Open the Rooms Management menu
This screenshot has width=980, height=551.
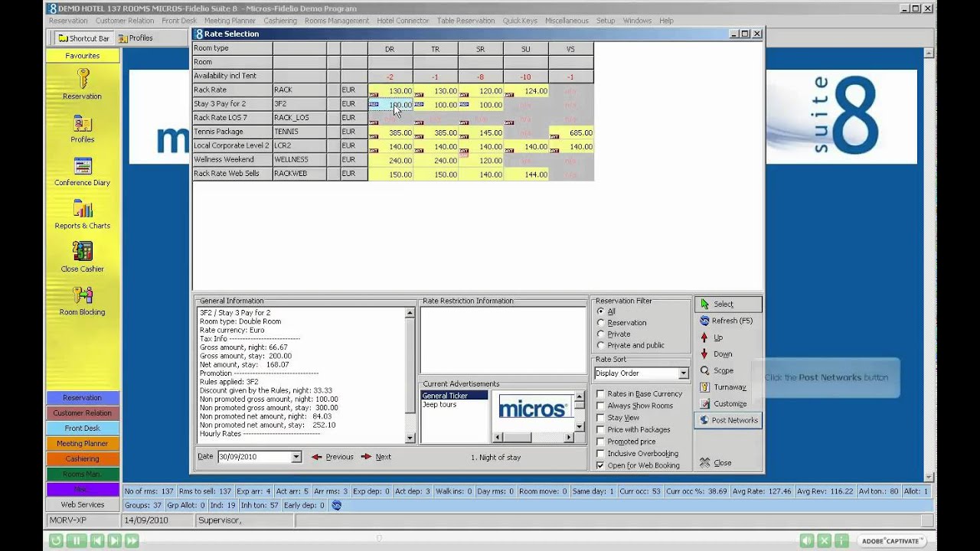[337, 21]
